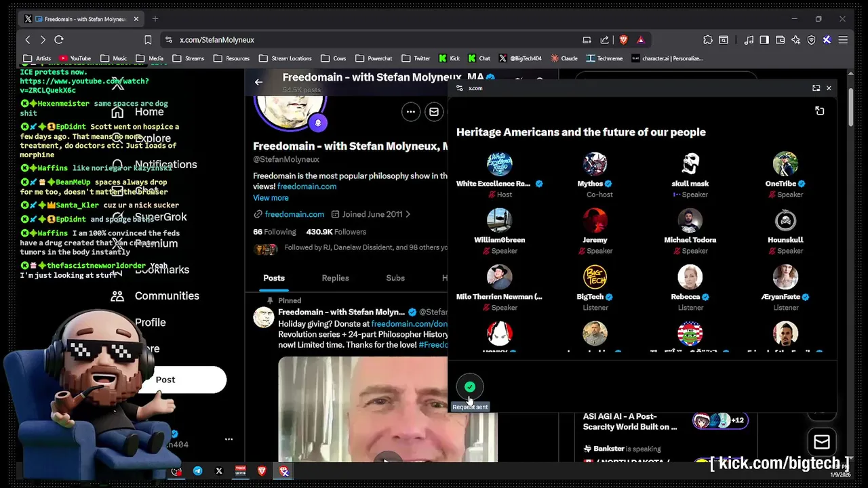This screenshot has height=488, width=868.
Task: Open the Brave Wallet icon
Action: click(x=780, y=40)
